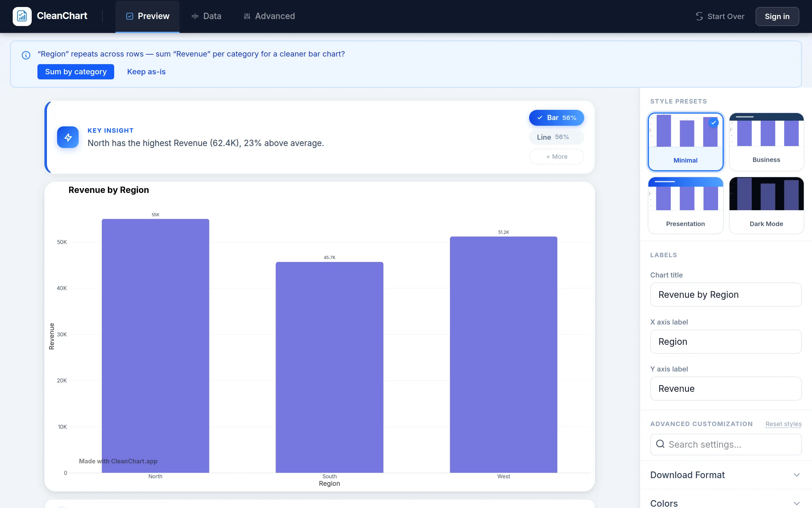This screenshot has height=508, width=812.
Task: Click the CleanChart brand name
Action: [62, 16]
